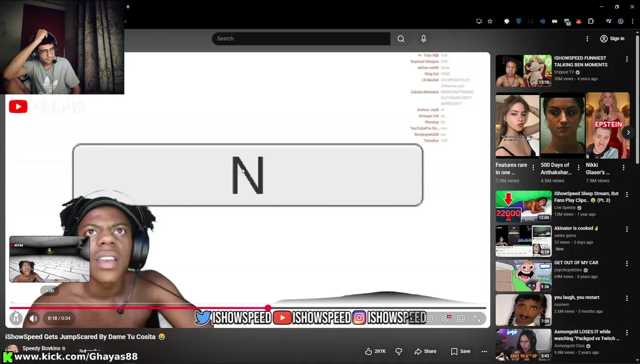640x364 pixels.
Task: Click the tag-shaped extension icon
Action: pos(507,21)
